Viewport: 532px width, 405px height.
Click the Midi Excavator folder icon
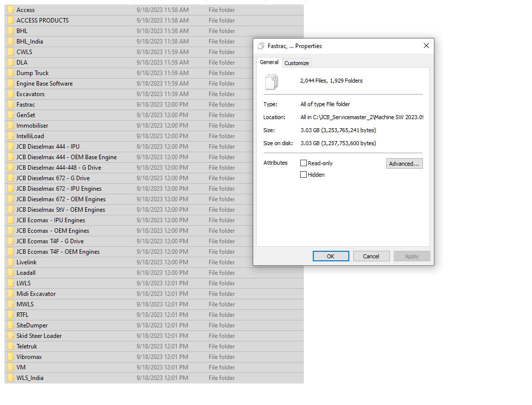11,294
